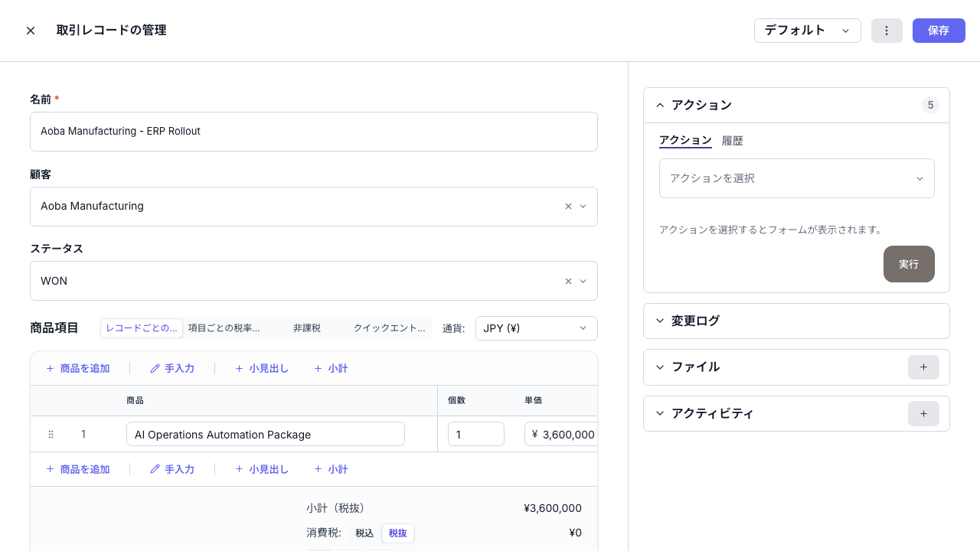Screen dimensions: 980x551
Task: Open the three-dot menu in the header
Action: point(887,31)
